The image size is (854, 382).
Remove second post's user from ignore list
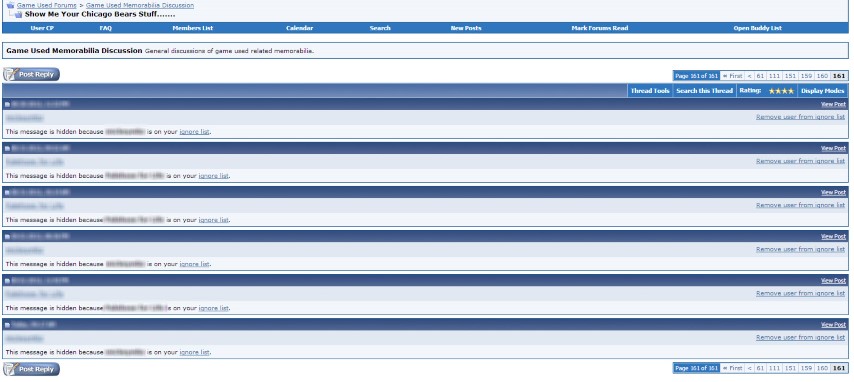tap(800, 161)
